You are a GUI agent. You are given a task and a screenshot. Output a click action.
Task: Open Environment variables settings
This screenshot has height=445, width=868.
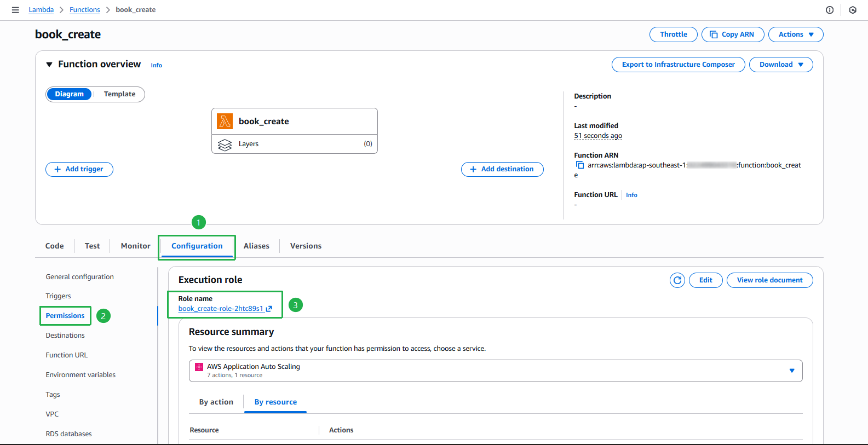click(x=81, y=375)
